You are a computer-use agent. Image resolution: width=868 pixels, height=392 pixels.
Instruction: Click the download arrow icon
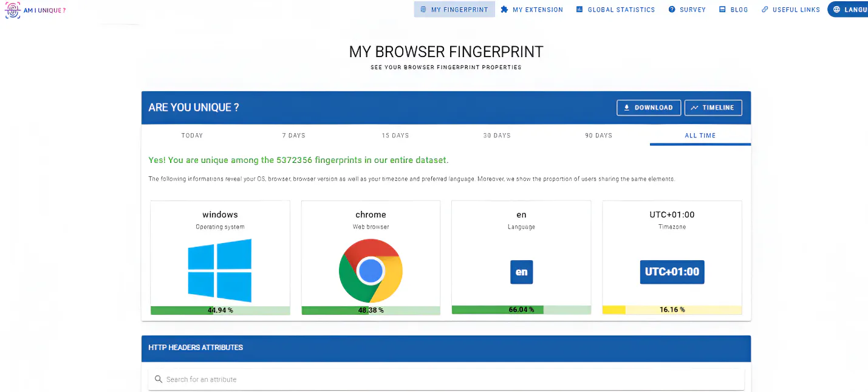click(627, 108)
